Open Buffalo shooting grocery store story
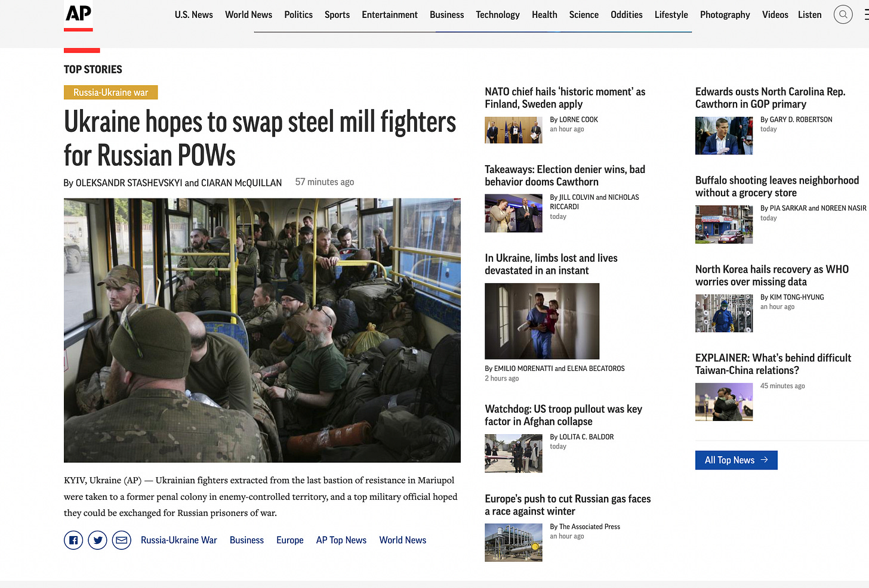The width and height of the screenshot is (869, 588). click(777, 187)
